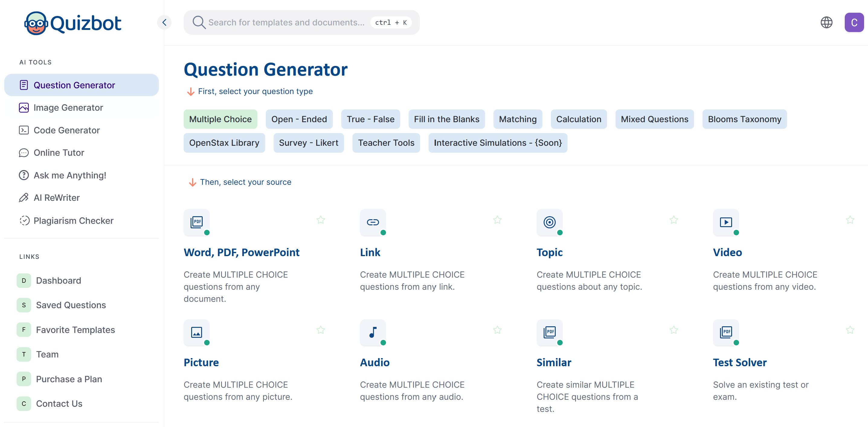
Task: Click the Word, PDF, PowerPoint icon
Action: tap(196, 222)
